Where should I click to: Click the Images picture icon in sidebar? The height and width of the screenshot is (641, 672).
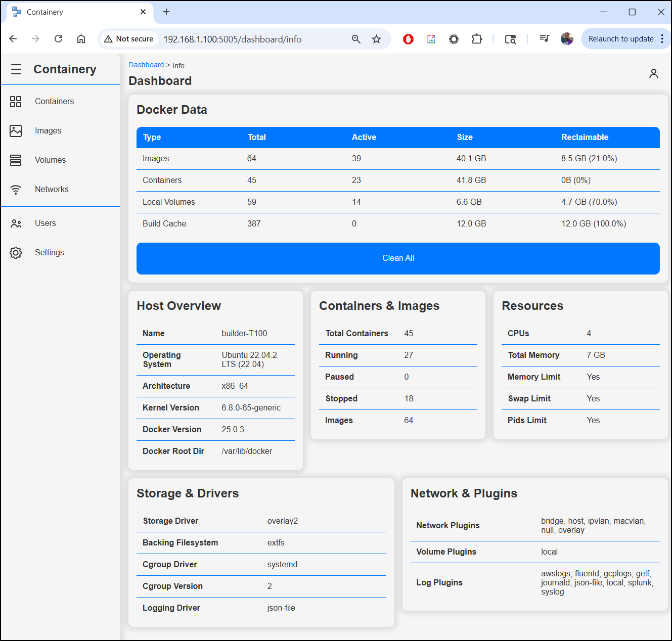pyautogui.click(x=16, y=131)
